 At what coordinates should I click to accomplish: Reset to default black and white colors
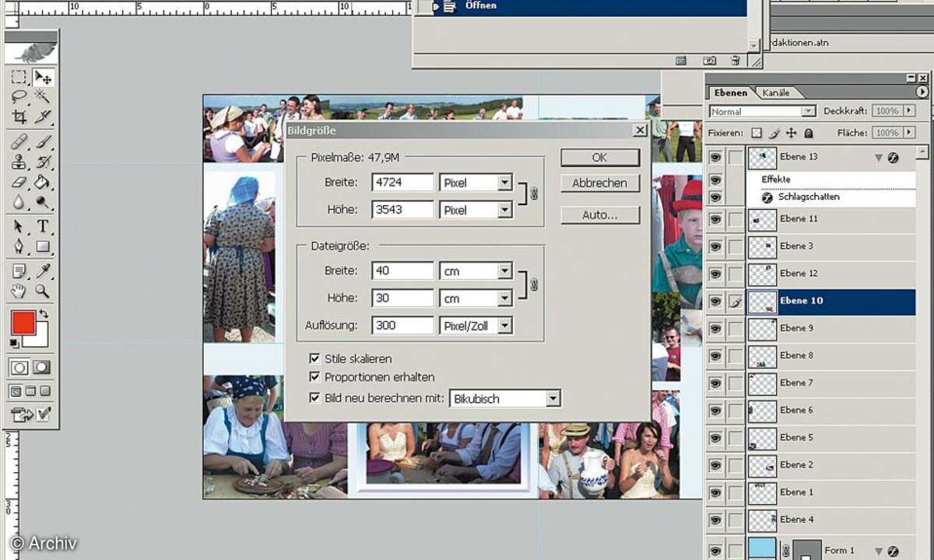[15, 342]
